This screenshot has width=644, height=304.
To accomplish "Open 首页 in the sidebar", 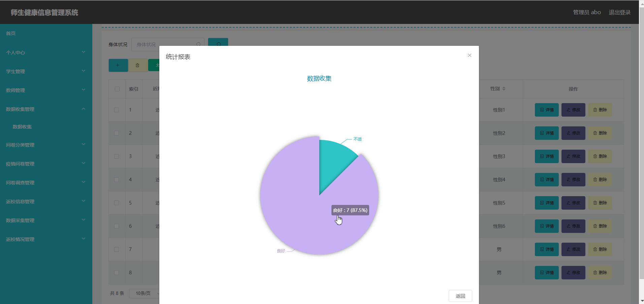I will pyautogui.click(x=11, y=33).
